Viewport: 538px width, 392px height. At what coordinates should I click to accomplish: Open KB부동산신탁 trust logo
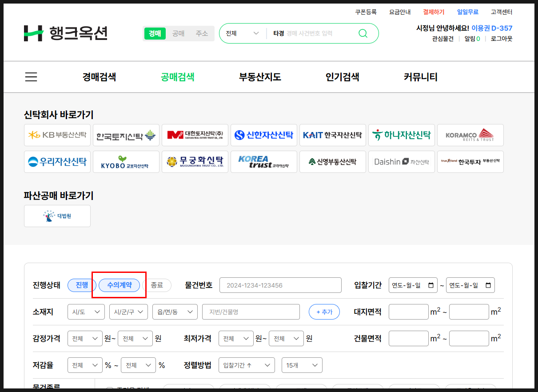[x=57, y=135]
